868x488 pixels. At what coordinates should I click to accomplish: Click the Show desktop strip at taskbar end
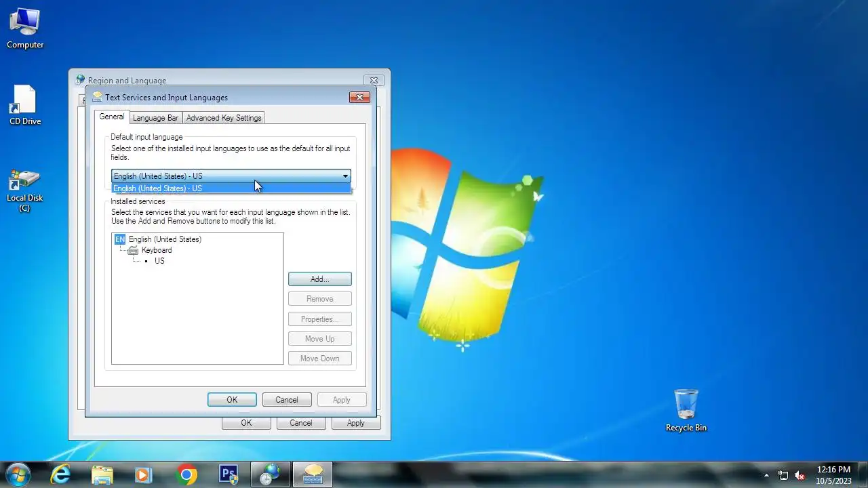tap(863, 474)
